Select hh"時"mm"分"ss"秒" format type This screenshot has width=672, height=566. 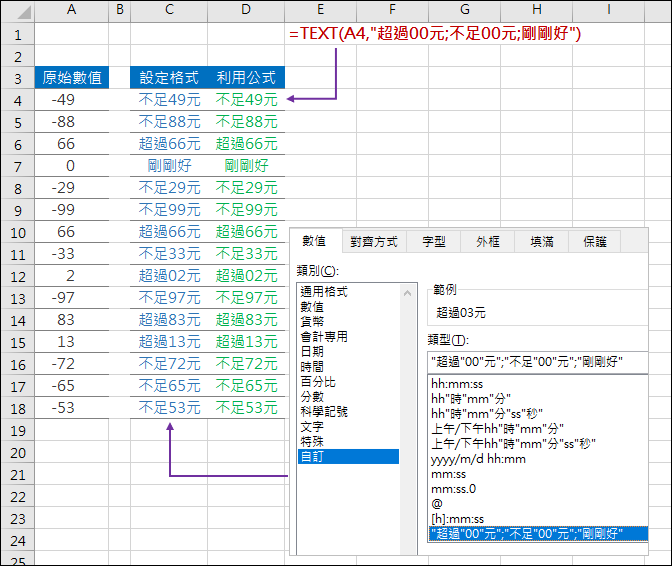pyautogui.click(x=538, y=414)
